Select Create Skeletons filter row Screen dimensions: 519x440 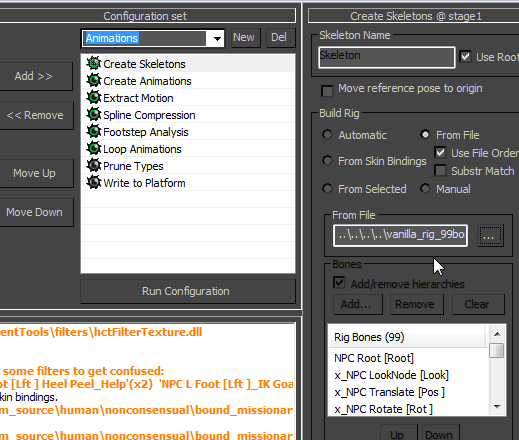(x=188, y=64)
